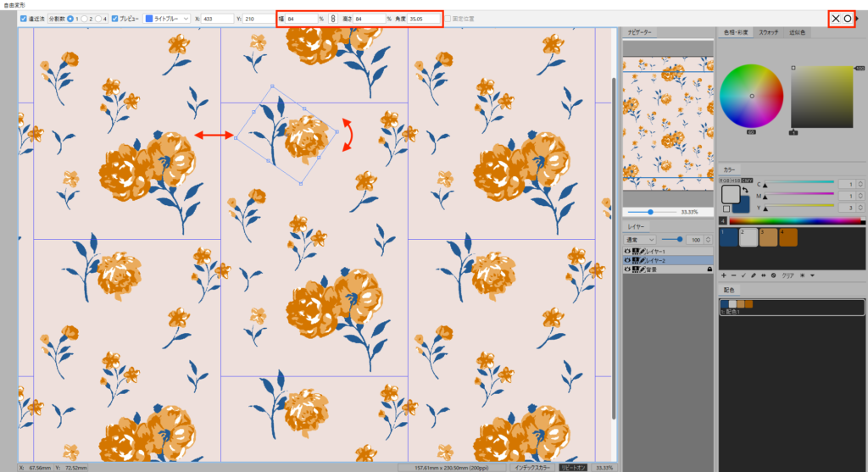Click the 角度 angle input field
868x472 pixels.
424,19
